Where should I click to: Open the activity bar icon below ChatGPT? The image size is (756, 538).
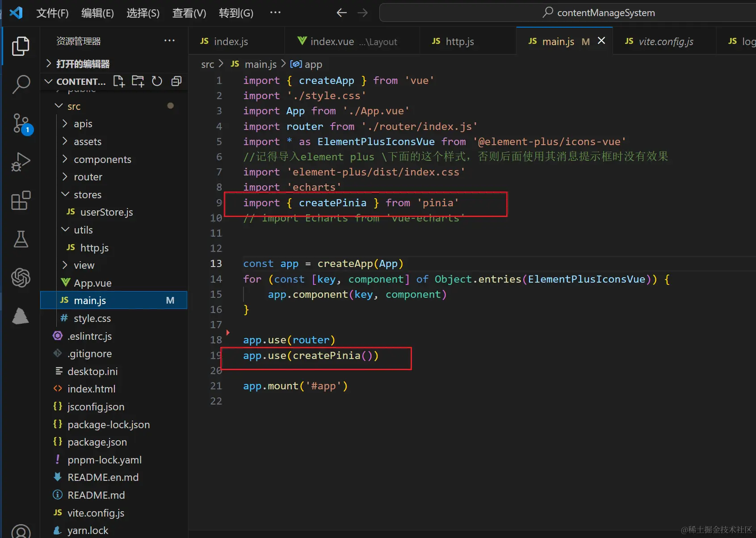pos(21,316)
